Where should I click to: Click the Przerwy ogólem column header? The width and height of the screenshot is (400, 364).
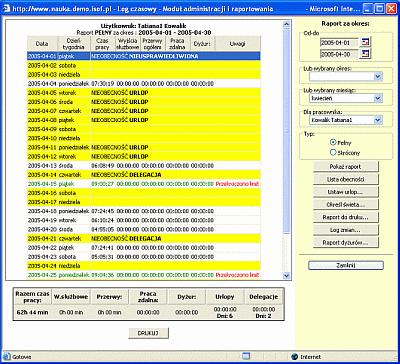pyautogui.click(x=153, y=44)
